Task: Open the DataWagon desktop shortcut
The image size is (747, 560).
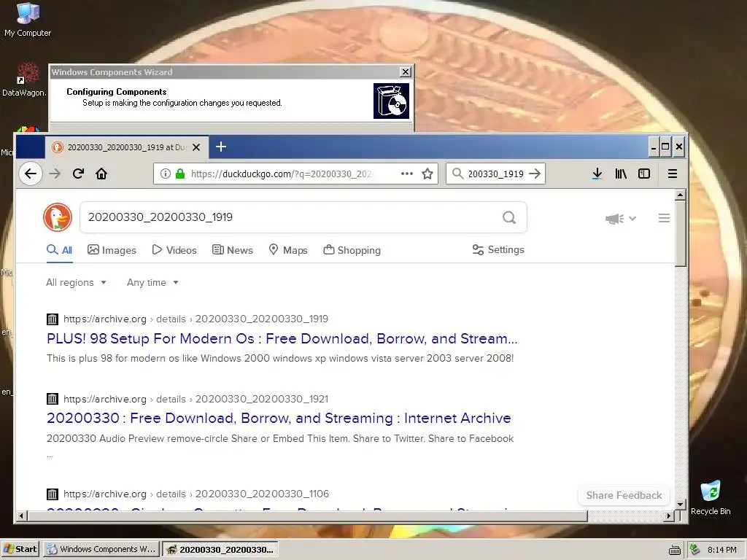Action: tap(24, 79)
